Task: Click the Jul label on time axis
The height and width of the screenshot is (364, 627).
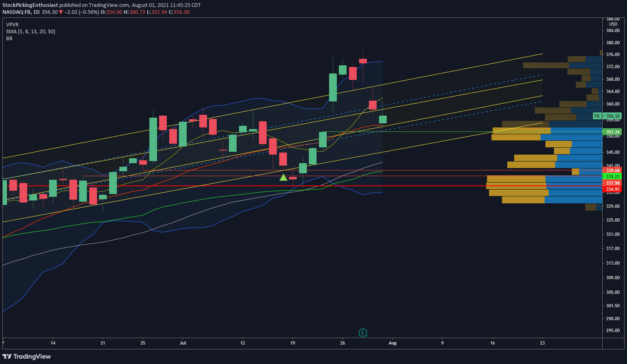Action: point(183,343)
